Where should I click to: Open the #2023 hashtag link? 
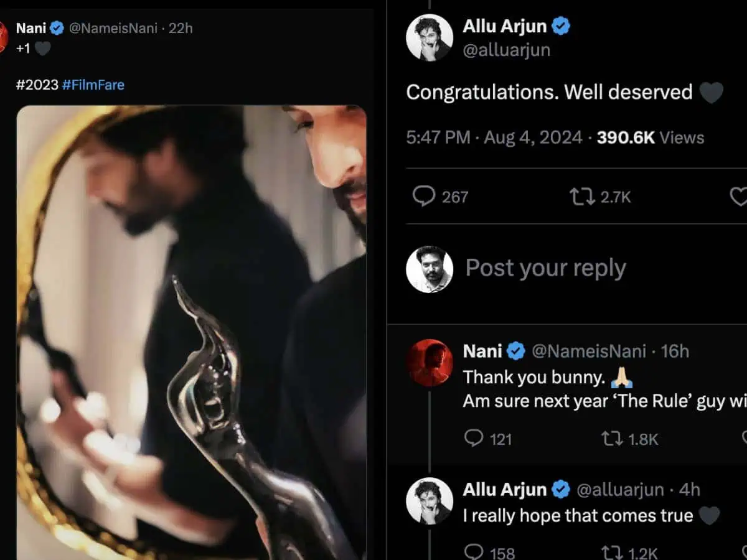click(37, 85)
